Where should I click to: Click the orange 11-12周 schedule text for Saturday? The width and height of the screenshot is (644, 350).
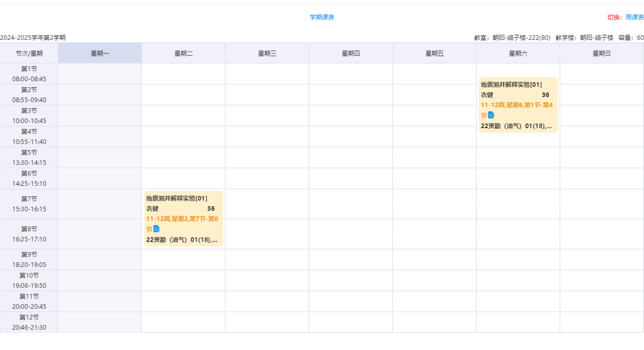(516, 105)
